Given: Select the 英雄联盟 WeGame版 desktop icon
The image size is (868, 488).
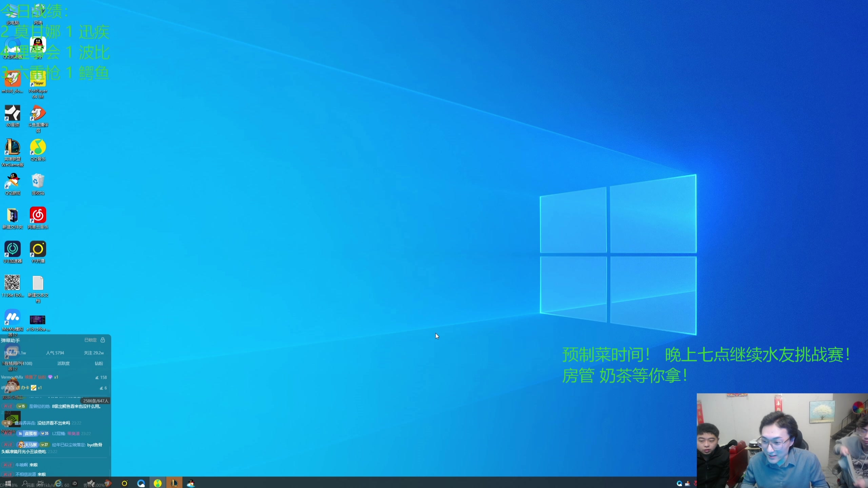Looking at the screenshot, I should coord(13,153).
